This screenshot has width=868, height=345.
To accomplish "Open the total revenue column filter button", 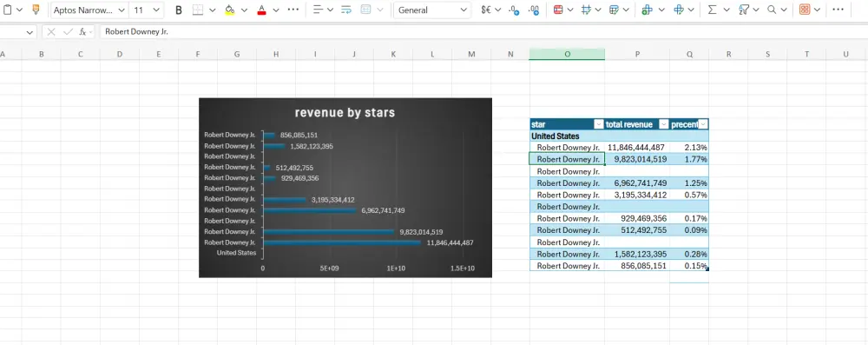I will pyautogui.click(x=664, y=124).
